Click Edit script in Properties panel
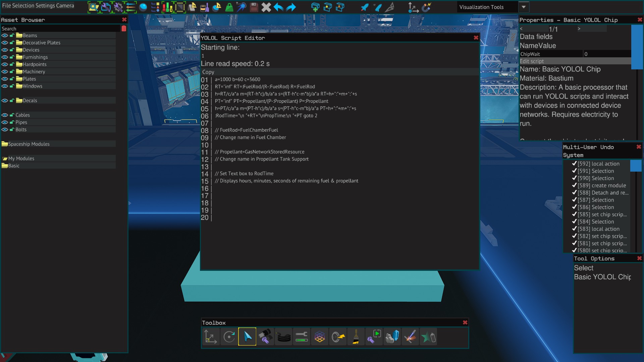 [x=532, y=61]
